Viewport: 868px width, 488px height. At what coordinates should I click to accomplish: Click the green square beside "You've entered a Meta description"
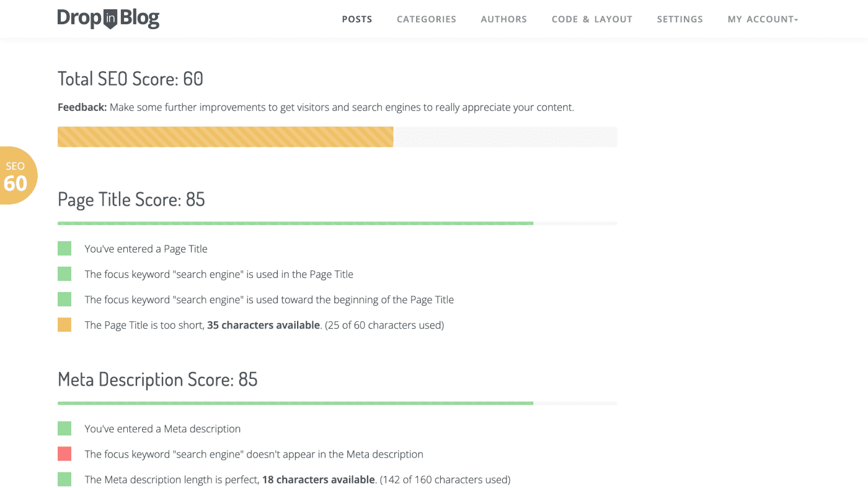pyautogui.click(x=64, y=428)
